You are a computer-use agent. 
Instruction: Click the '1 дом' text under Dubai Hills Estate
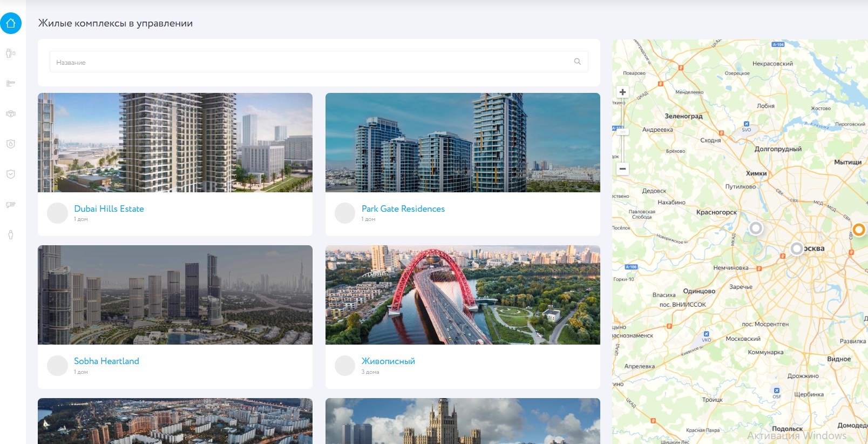[x=81, y=219]
